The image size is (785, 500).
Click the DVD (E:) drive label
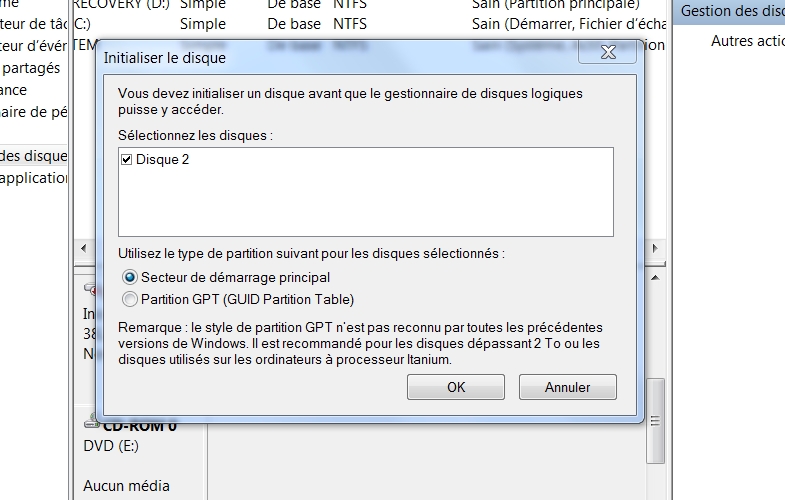[111, 446]
